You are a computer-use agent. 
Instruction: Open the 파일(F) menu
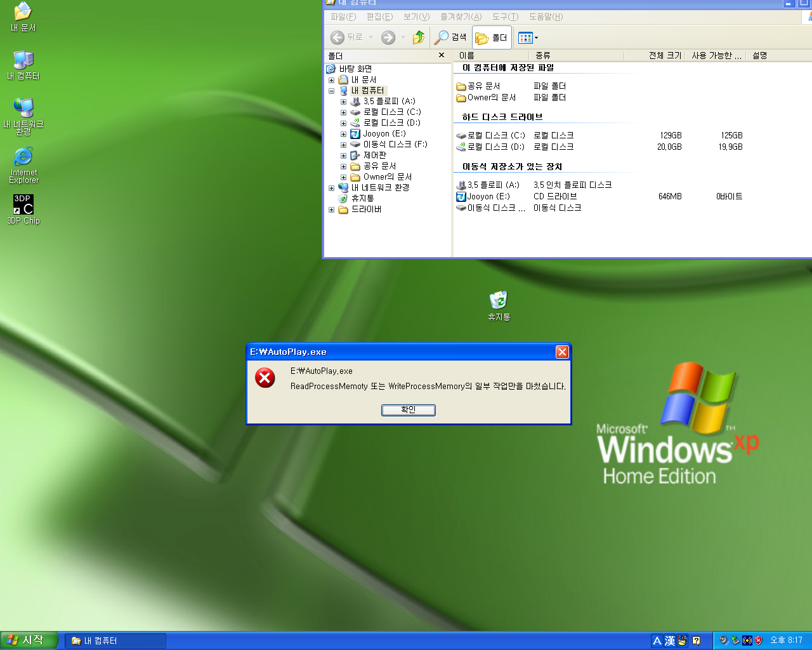[343, 17]
